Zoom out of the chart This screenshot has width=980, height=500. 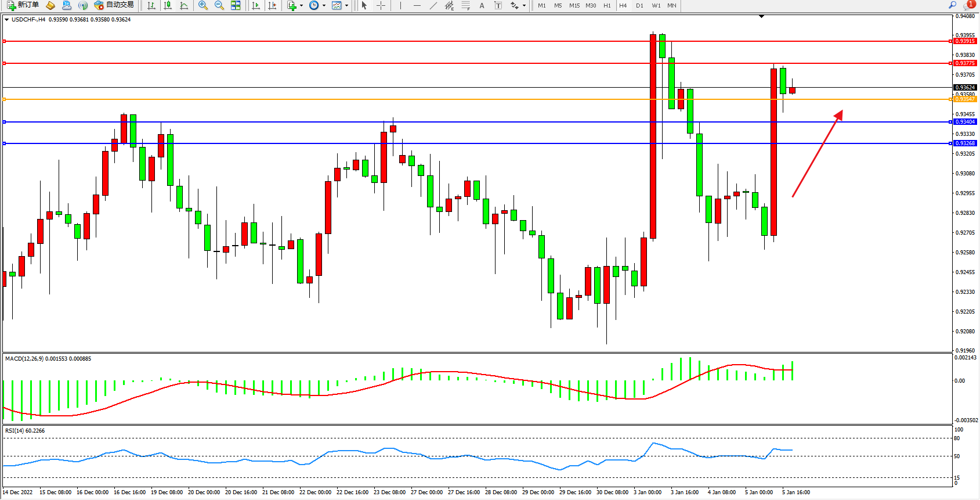[219, 5]
